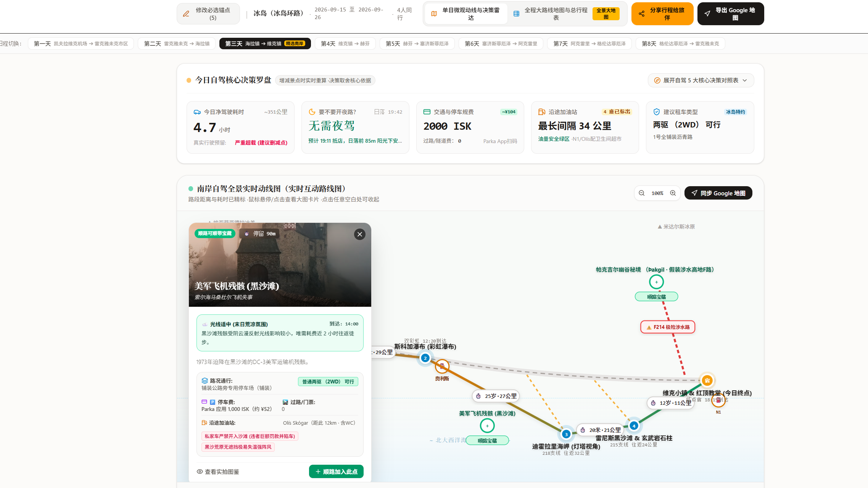Click popup card photo of plane wreck
The width and height of the screenshot is (868, 488).
coord(280,265)
